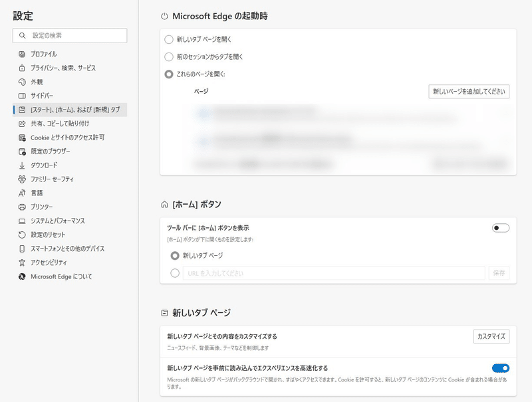
Task: Open プリンター settings
Action: [70, 207]
